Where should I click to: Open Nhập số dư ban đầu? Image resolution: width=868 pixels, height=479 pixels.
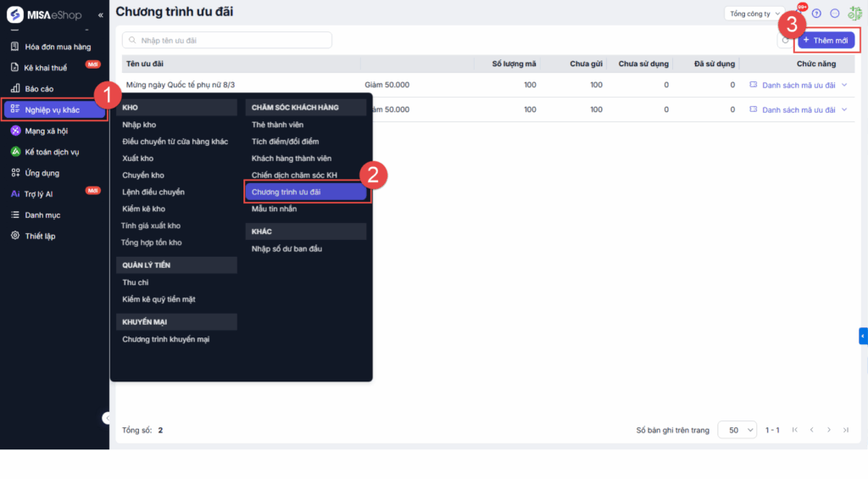287,249
